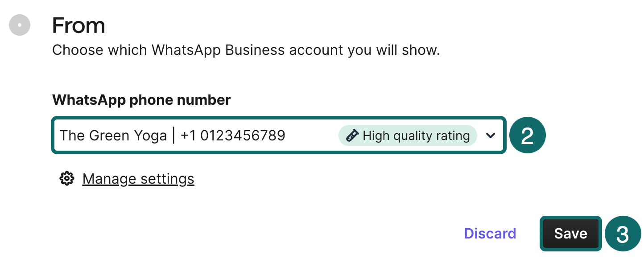Click the High quality rating label

pos(416,136)
